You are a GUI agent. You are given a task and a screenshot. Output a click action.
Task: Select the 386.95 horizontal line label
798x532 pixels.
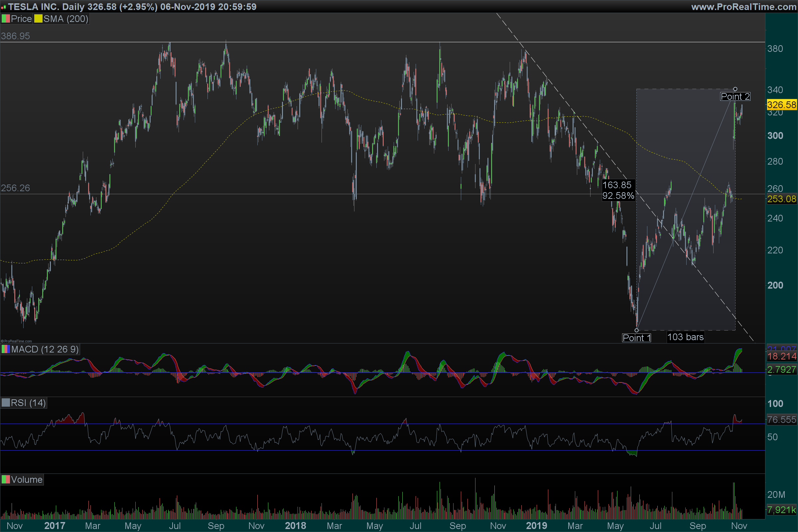[x=15, y=36]
